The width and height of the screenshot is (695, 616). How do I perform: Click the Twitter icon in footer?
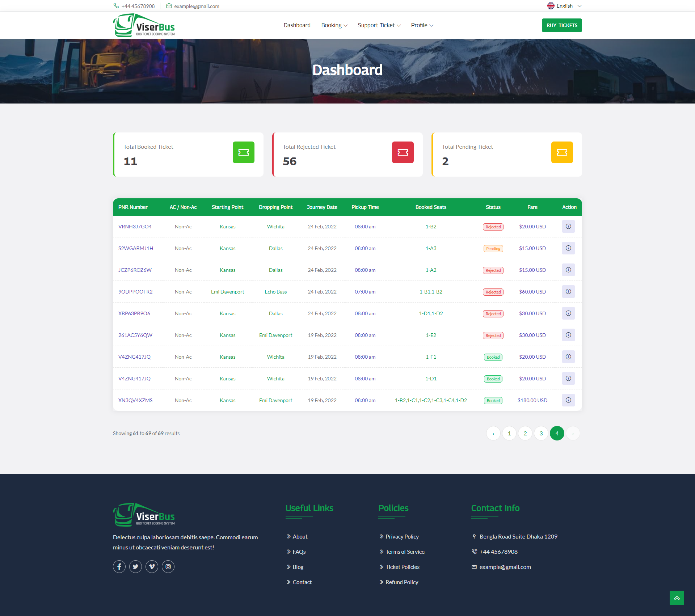[135, 566]
